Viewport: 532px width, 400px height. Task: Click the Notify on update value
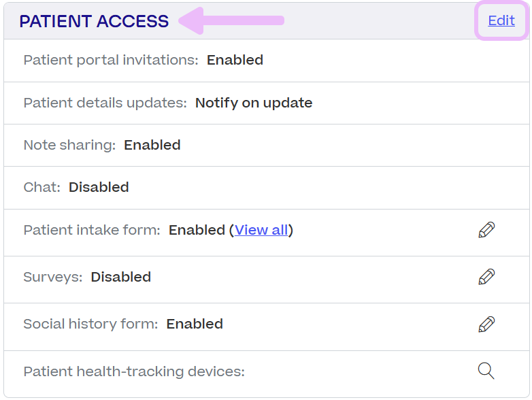pos(254,103)
